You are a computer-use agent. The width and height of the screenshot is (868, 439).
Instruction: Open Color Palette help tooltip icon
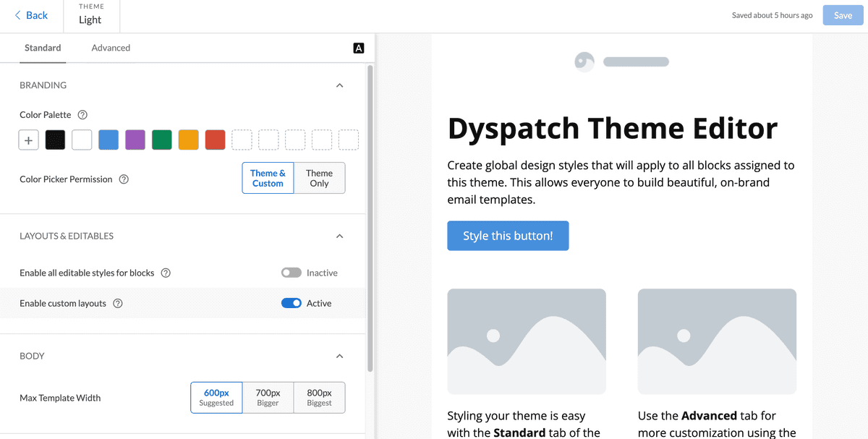click(82, 114)
